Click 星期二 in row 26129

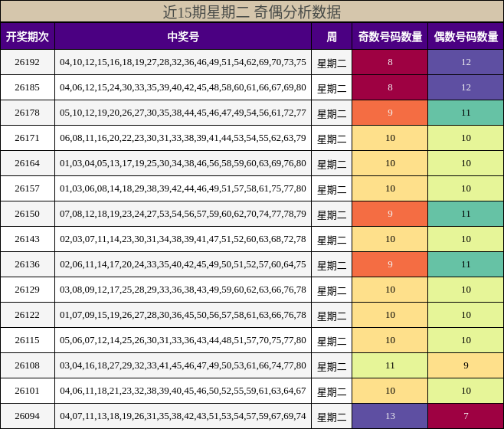tap(332, 290)
